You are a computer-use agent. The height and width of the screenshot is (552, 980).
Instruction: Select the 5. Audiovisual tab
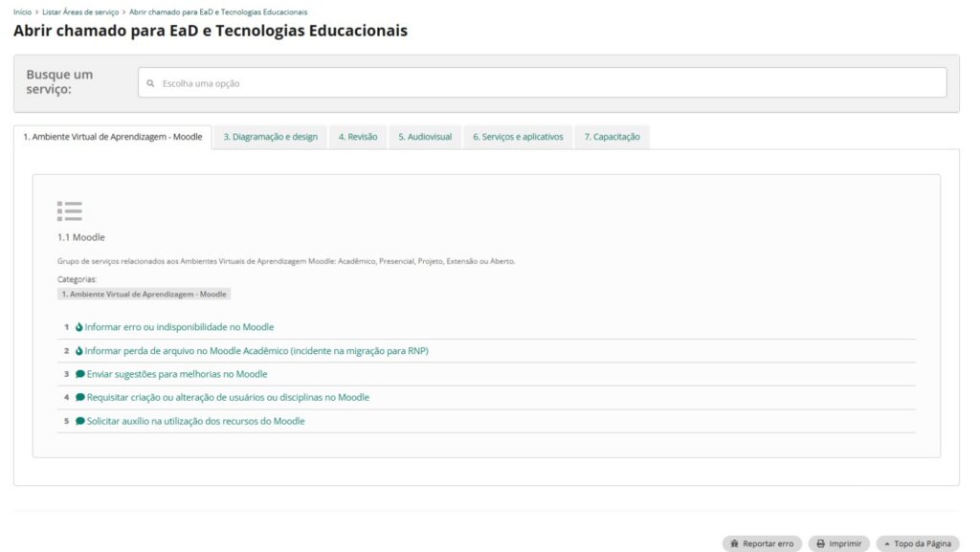(x=425, y=137)
